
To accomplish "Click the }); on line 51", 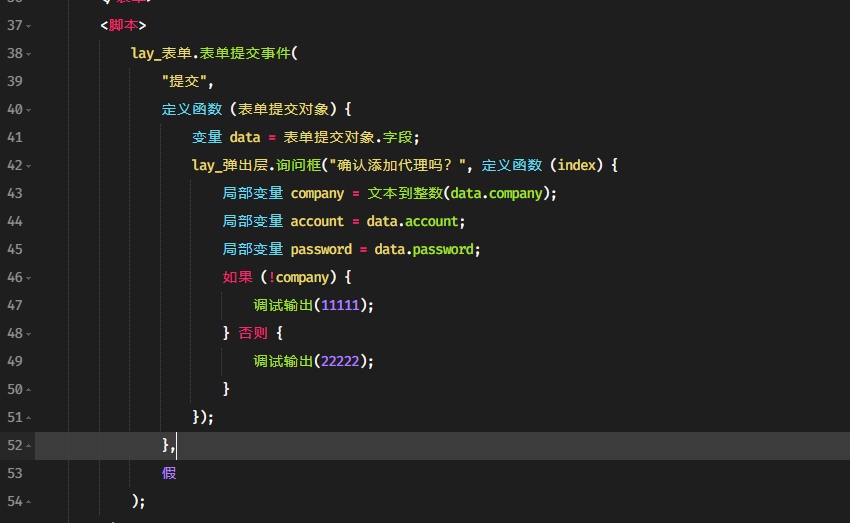I will 203,417.
